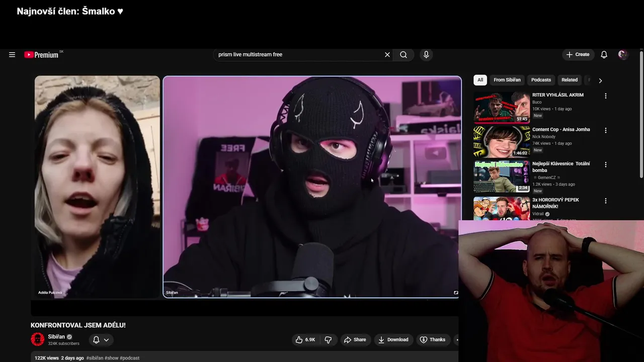The width and height of the screenshot is (644, 362).
Task: Click Nejlepší Klávesnice Totální bomba title
Action: [x=561, y=167]
